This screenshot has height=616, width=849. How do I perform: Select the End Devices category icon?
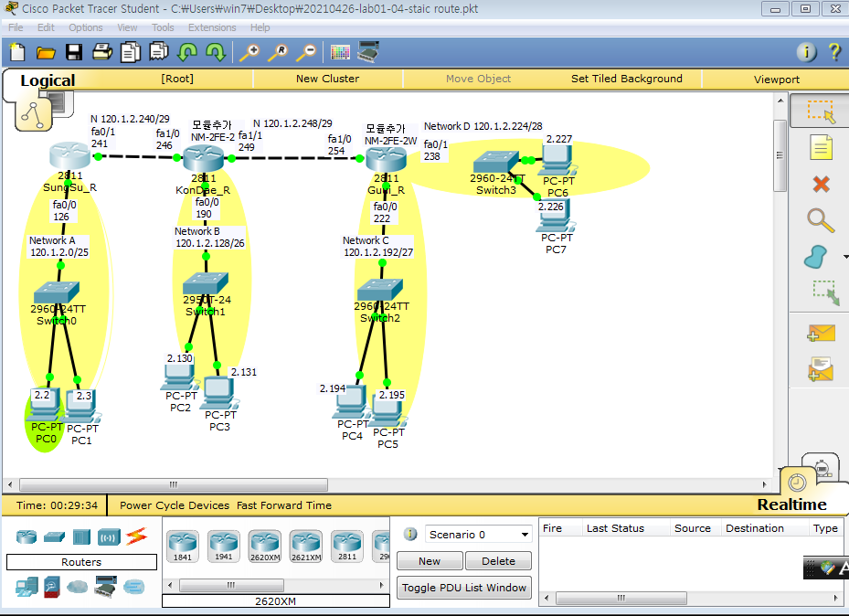(x=27, y=587)
